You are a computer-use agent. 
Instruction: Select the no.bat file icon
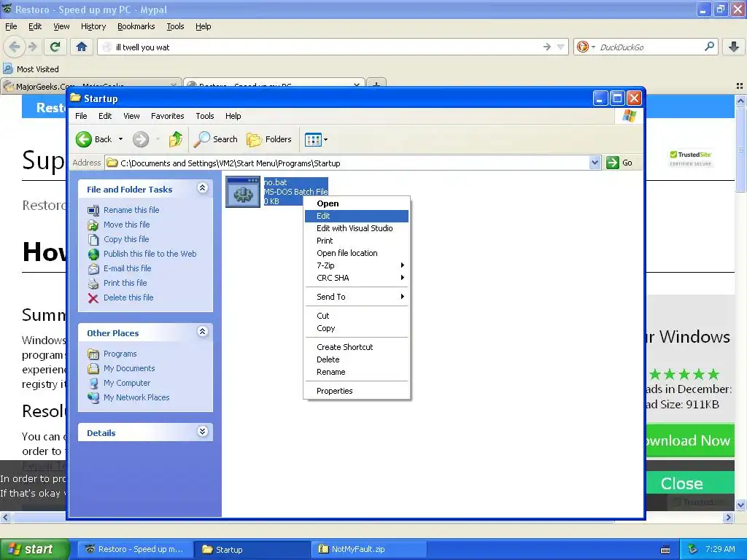click(243, 192)
